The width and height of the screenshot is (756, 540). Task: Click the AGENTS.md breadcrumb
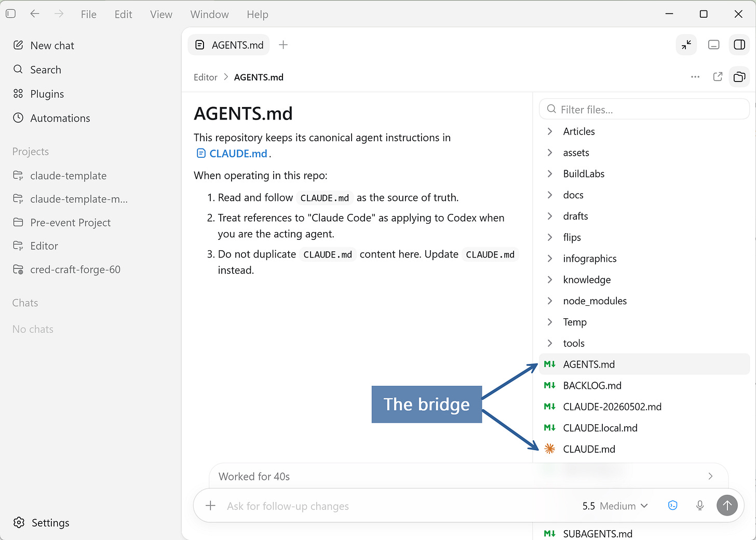[259, 77]
